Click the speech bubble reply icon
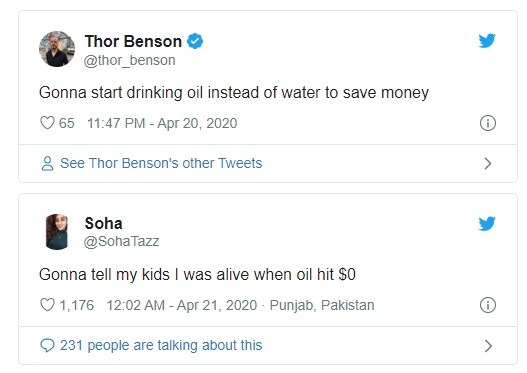This screenshot has height=373, width=527. coord(47,345)
